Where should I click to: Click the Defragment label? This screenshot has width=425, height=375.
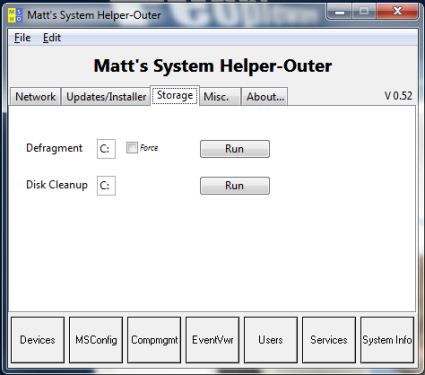pos(54,148)
